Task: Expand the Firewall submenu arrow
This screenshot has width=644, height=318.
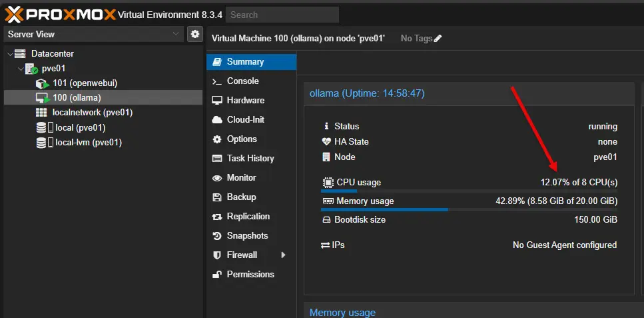Action: pyautogui.click(x=283, y=255)
